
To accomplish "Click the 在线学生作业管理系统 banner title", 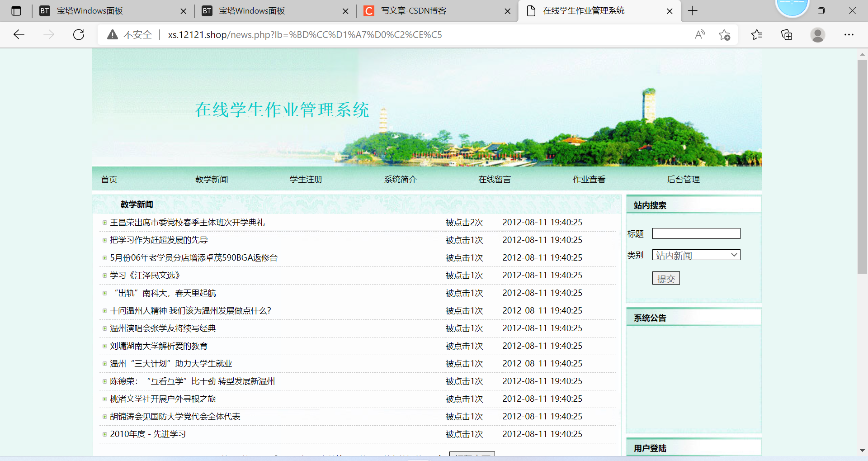I will [282, 110].
